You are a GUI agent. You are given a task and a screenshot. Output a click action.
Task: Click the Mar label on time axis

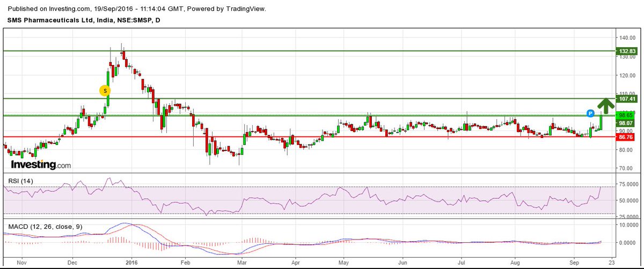point(241,264)
